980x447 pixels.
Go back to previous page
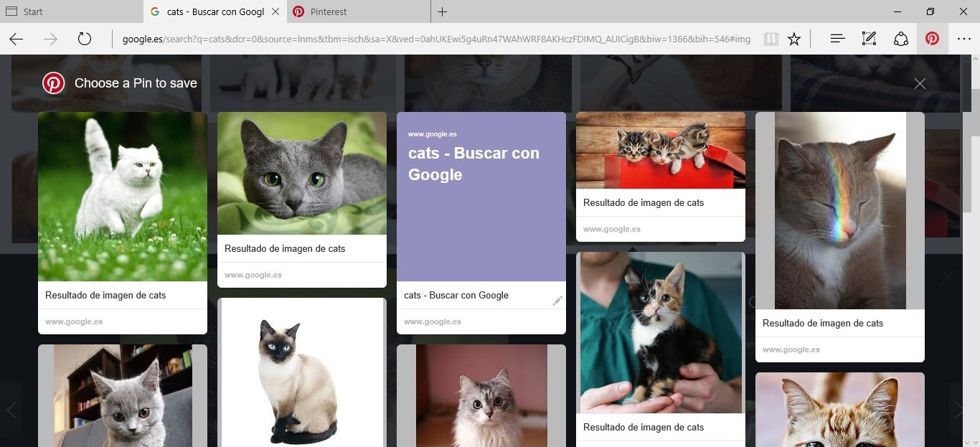click(17, 39)
